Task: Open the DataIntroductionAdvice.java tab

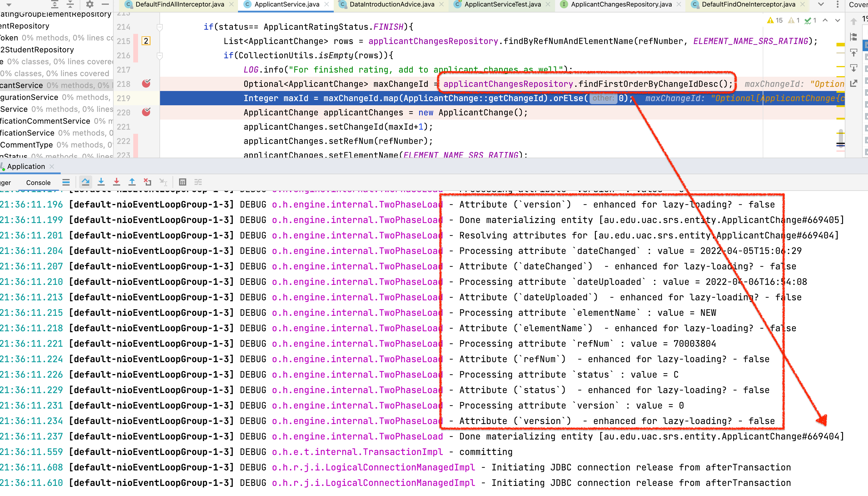Action: tap(391, 4)
